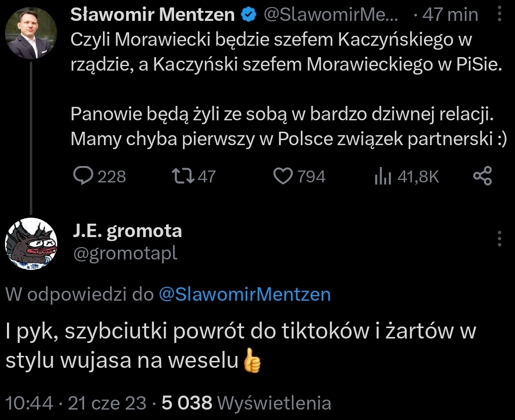Open more options menu on gromota's reply
Viewport: 515px width, 420px height.
[499, 239]
